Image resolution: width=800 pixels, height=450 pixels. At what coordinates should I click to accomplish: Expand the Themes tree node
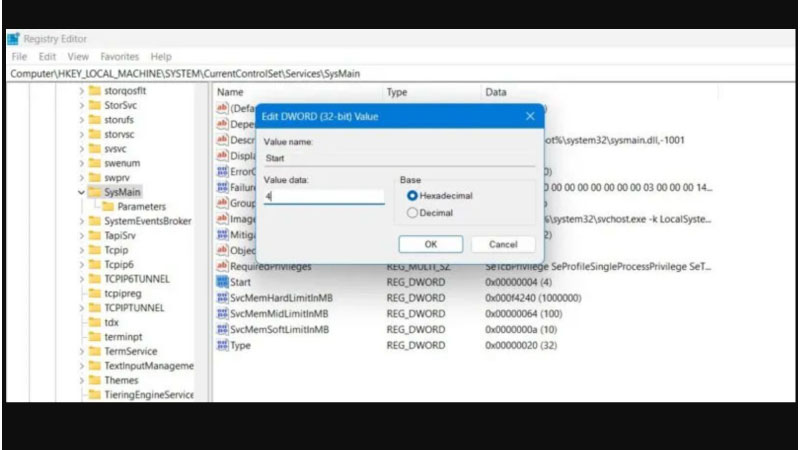[x=82, y=380]
